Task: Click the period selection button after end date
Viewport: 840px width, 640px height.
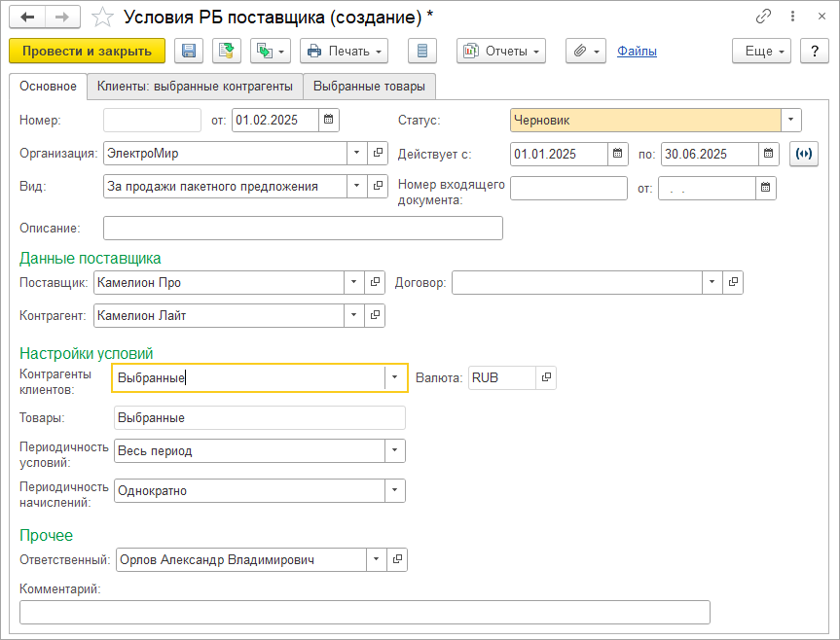Action: 804,154
